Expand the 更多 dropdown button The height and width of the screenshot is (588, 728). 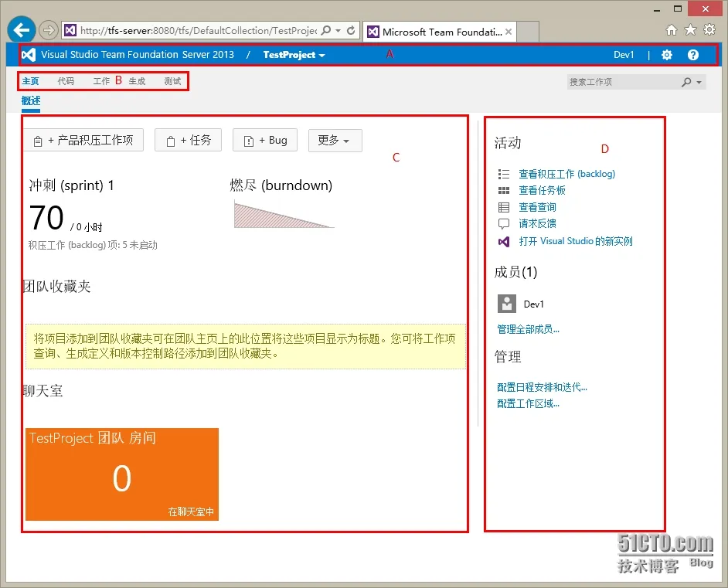335,140
